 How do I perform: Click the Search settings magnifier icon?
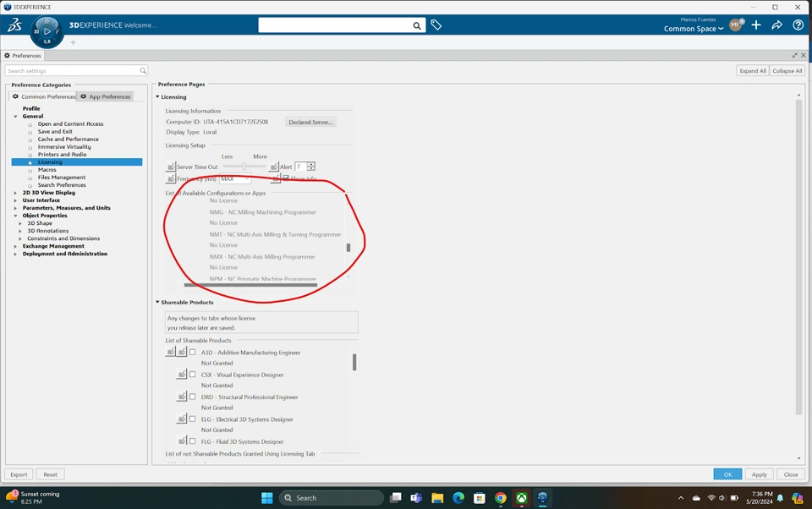[143, 70]
